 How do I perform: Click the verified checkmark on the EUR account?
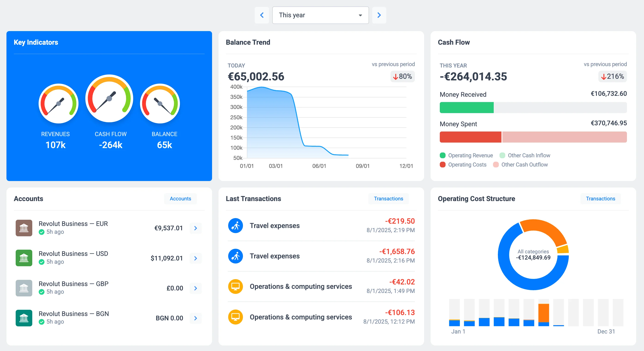pyautogui.click(x=42, y=232)
